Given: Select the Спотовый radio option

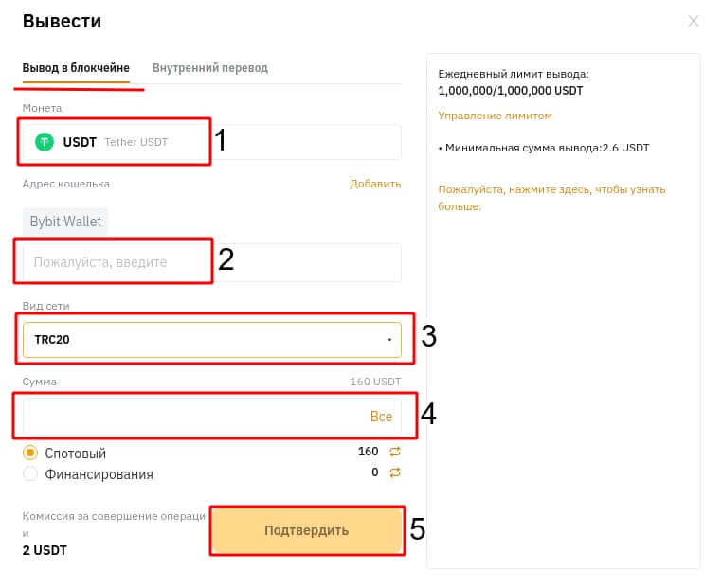Looking at the screenshot, I should point(30,453).
